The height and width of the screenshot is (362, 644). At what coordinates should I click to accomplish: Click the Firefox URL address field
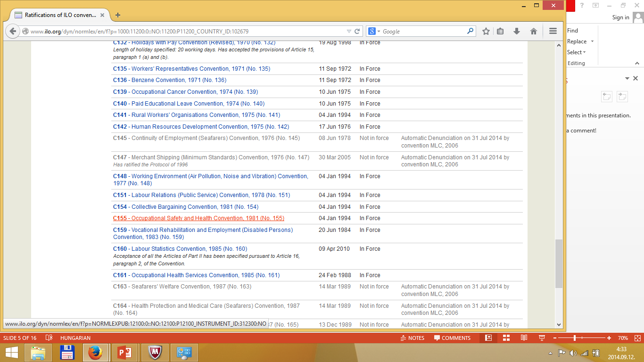pos(188,32)
